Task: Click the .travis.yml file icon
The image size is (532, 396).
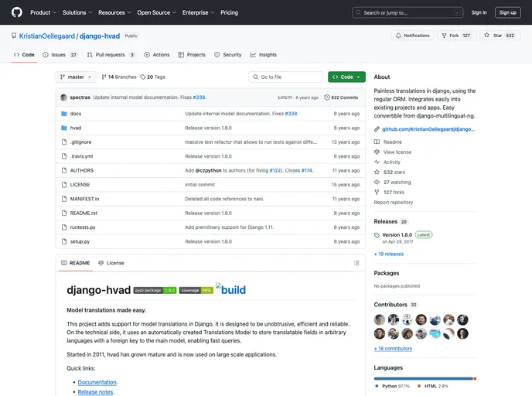Action: pos(64,156)
